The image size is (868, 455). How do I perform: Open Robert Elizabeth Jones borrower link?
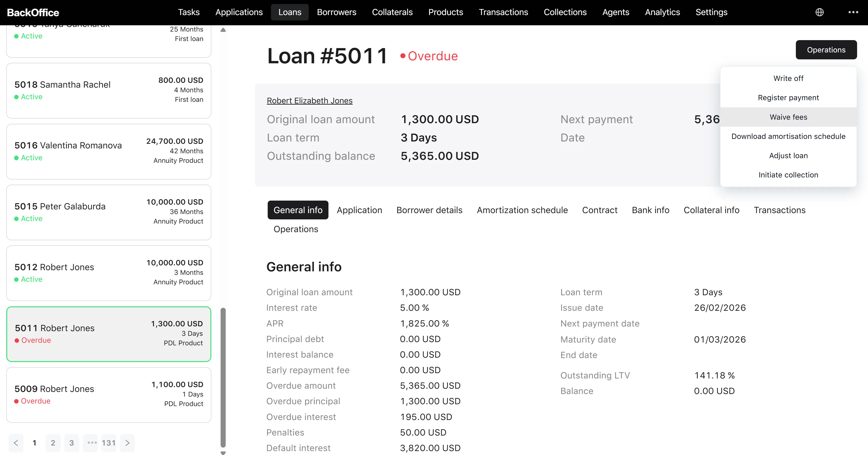coord(310,101)
